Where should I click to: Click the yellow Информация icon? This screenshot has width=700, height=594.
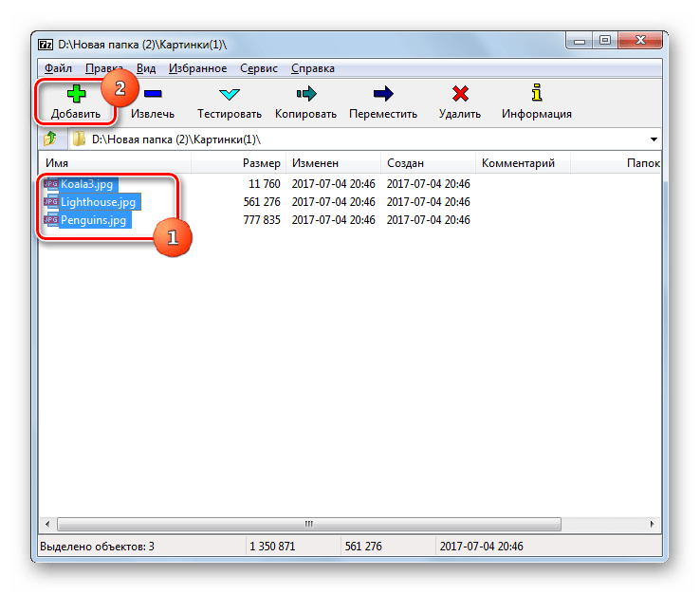[537, 92]
